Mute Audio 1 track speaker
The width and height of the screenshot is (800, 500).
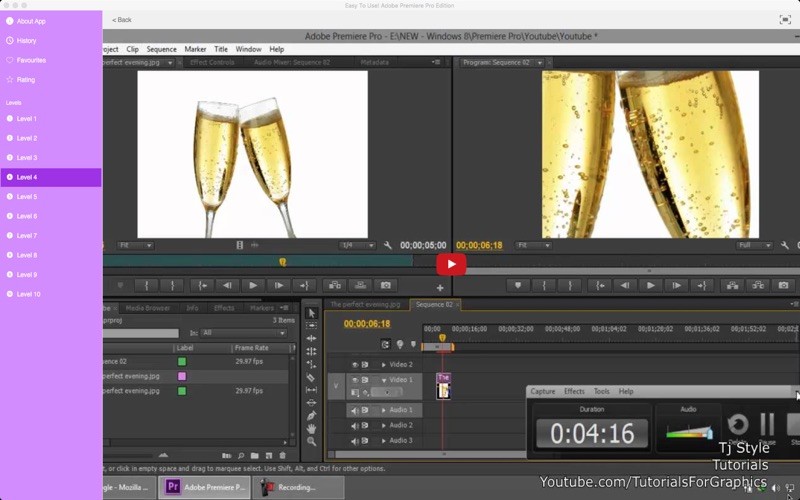click(x=355, y=410)
